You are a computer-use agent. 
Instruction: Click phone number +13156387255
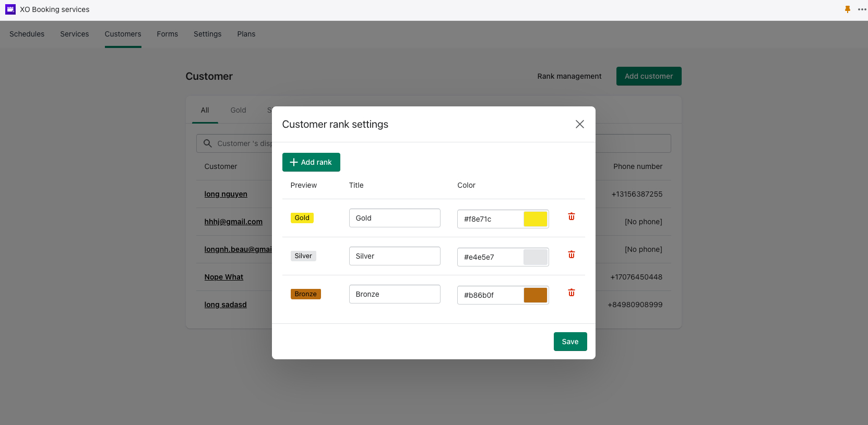tap(637, 194)
